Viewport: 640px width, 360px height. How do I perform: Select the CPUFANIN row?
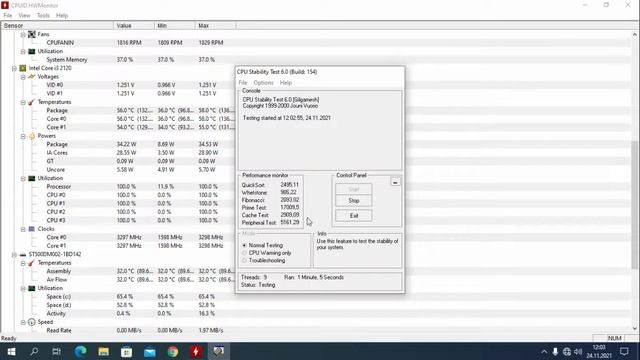point(316,43)
